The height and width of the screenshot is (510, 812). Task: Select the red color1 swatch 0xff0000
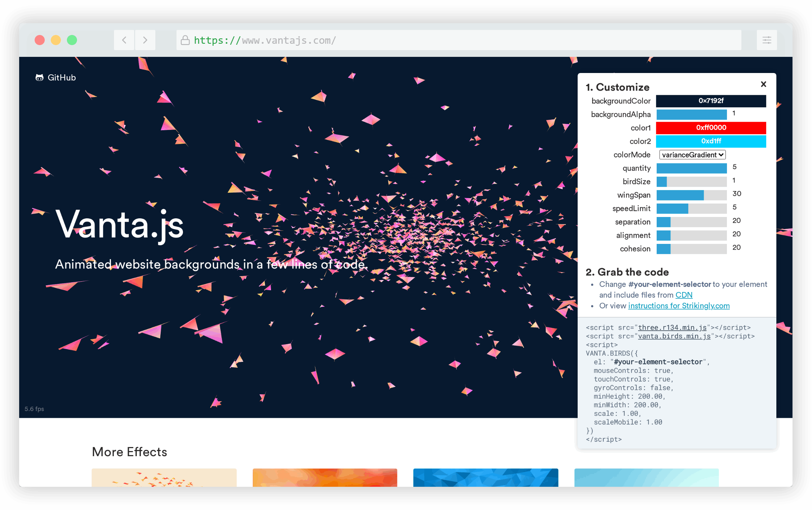[x=710, y=128]
